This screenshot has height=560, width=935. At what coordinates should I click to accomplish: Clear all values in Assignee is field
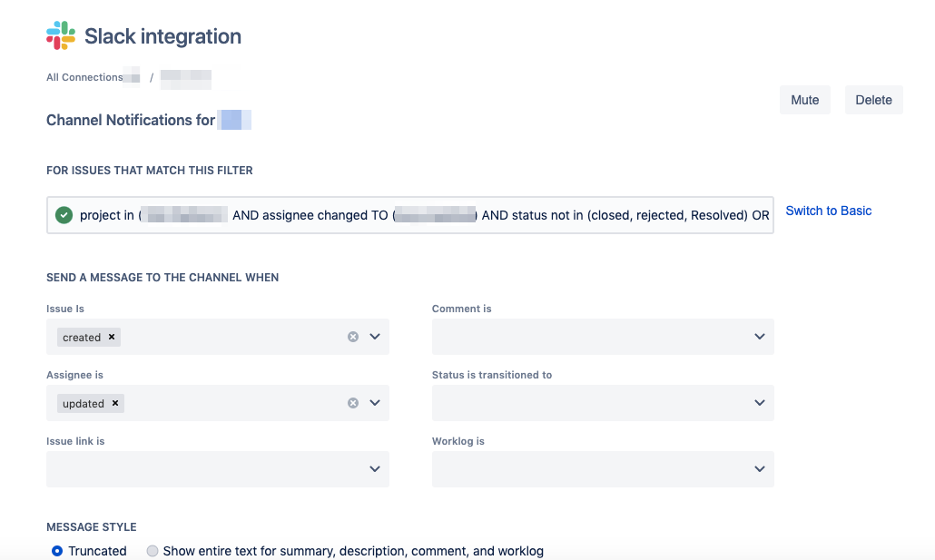point(353,403)
